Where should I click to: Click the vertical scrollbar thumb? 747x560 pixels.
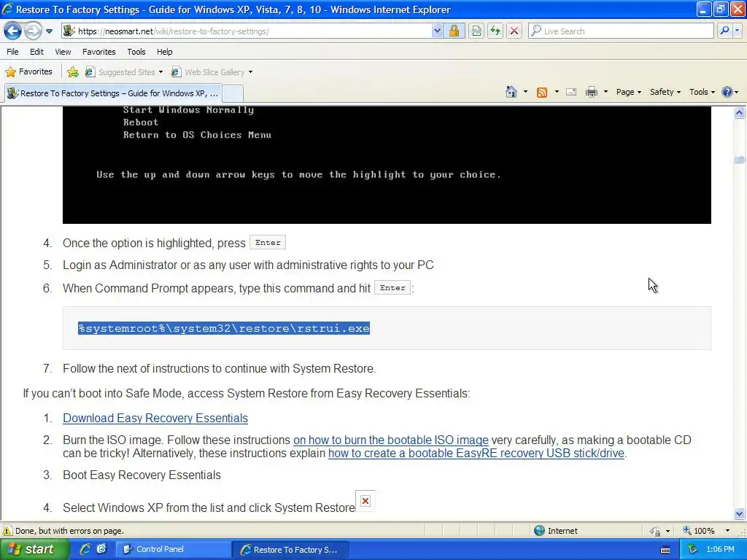(740, 160)
